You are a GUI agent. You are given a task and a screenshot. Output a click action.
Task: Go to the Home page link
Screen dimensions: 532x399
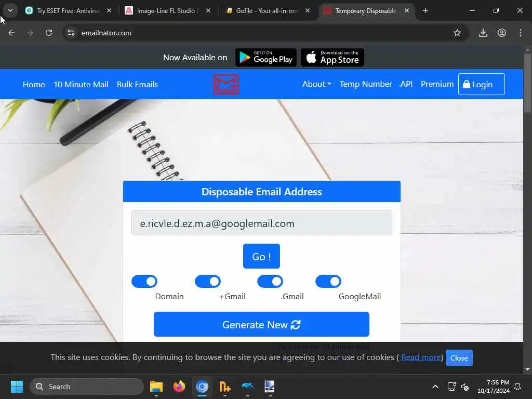coord(34,85)
